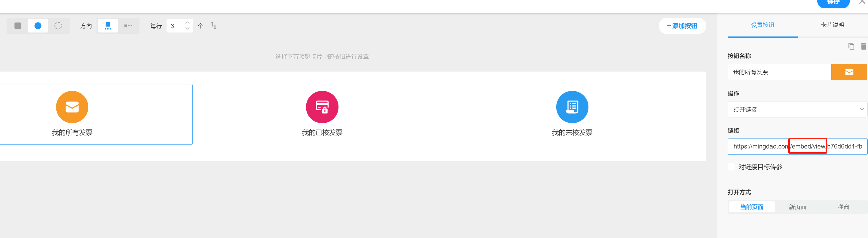Viewport: 868px width, 238px height.
Task: Switch to the 设置按钮 tab
Action: pyautogui.click(x=763, y=25)
